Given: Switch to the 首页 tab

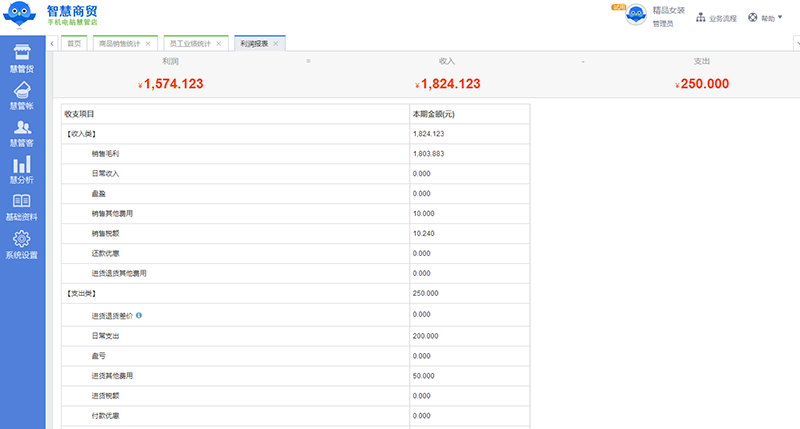Looking at the screenshot, I should [x=73, y=44].
